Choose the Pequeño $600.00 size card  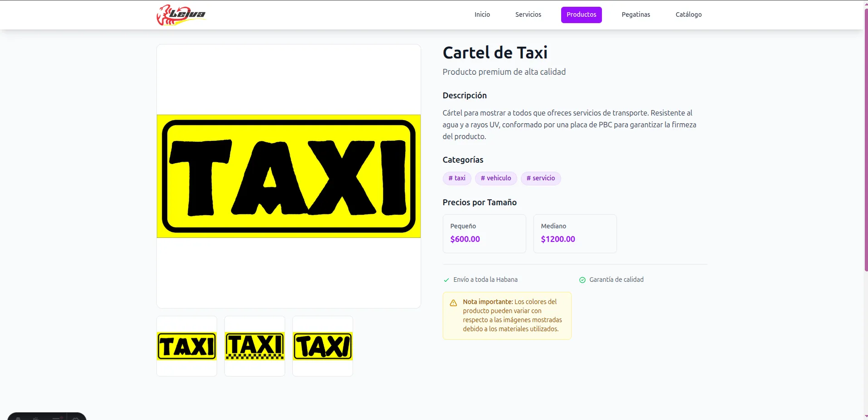pos(484,234)
